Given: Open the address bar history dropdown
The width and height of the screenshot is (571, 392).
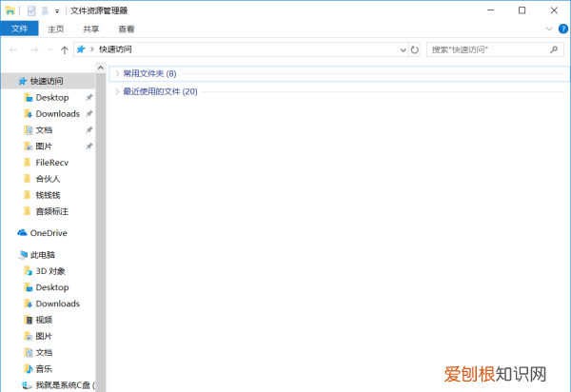Looking at the screenshot, I should pos(403,49).
